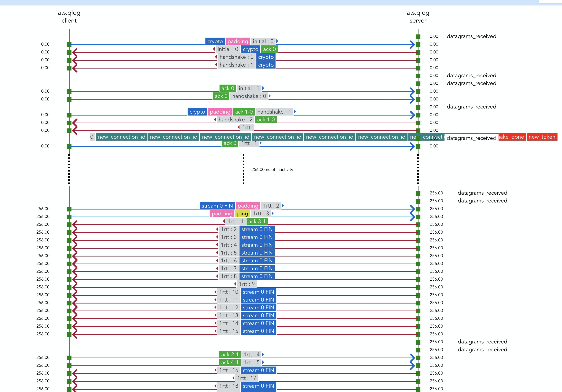Click the green ack 2-1 frame
The width and height of the screenshot is (562, 392).
click(x=229, y=355)
